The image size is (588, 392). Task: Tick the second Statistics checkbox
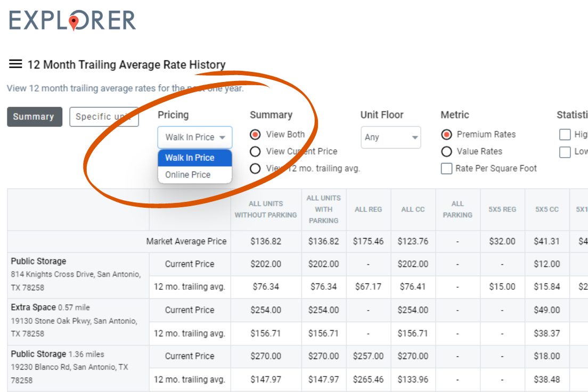[565, 152]
